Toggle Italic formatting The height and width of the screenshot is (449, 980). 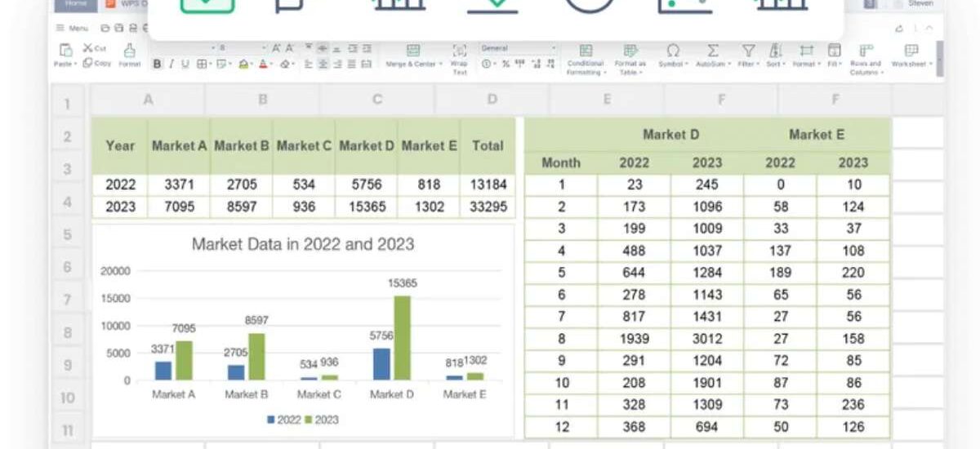point(171,64)
